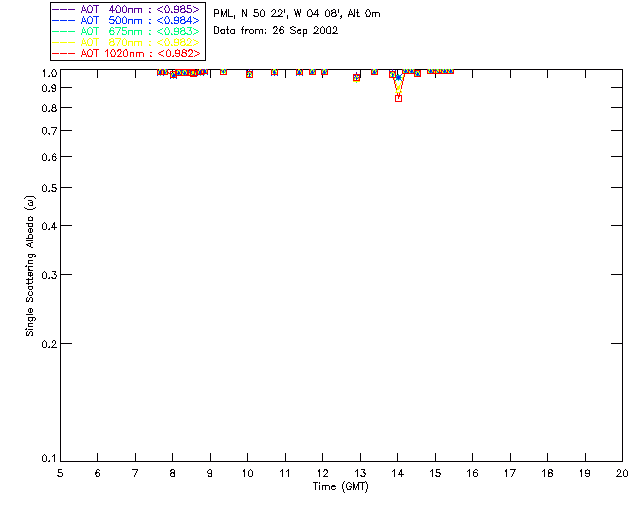Click the AOT 500nm legend entry
This screenshot has height=512, width=640.
[126, 20]
